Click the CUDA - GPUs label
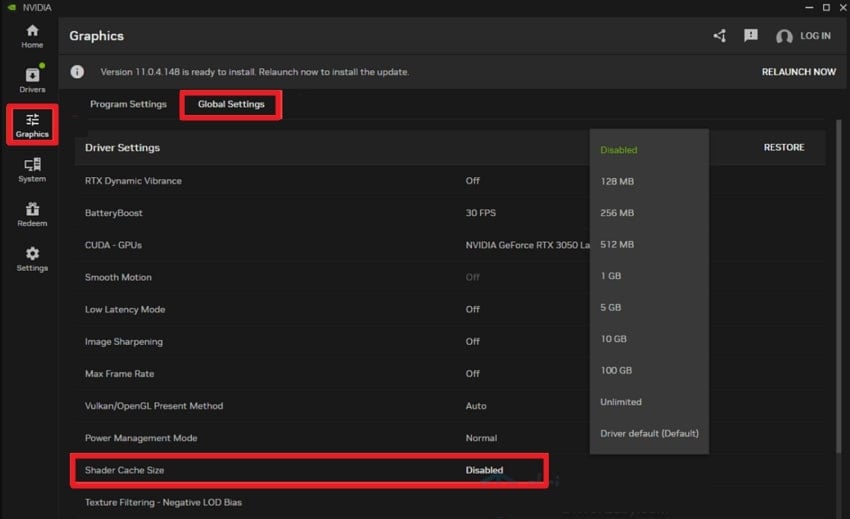The height and width of the screenshot is (519, 850). 113,245
